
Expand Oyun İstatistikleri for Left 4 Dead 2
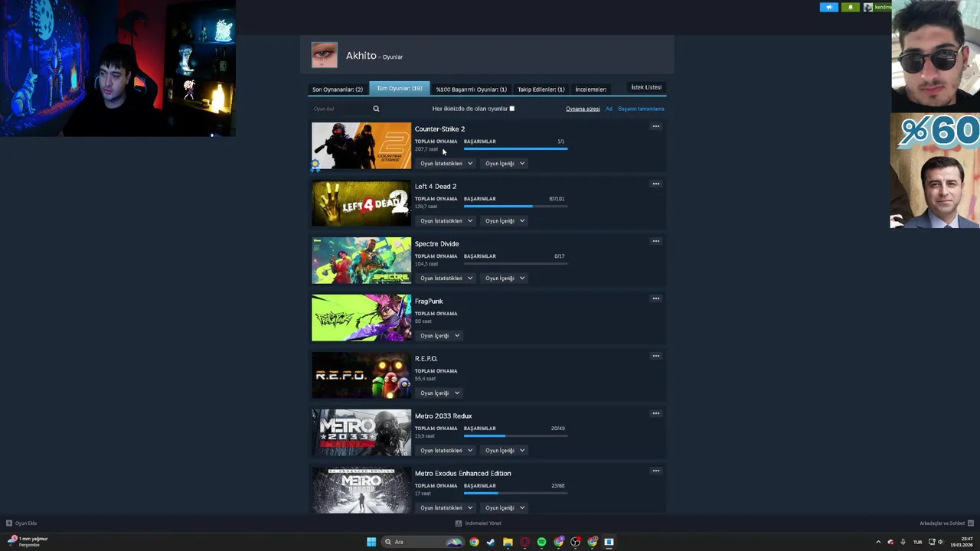click(446, 220)
